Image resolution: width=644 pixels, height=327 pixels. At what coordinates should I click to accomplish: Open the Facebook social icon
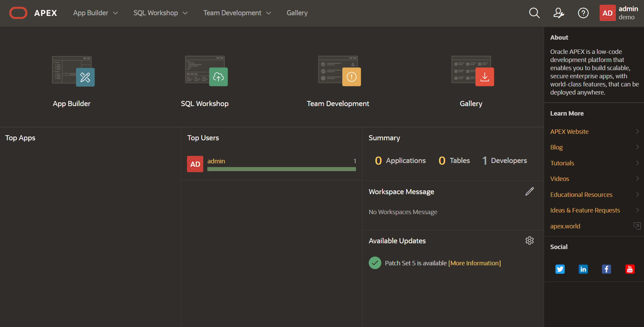606,269
